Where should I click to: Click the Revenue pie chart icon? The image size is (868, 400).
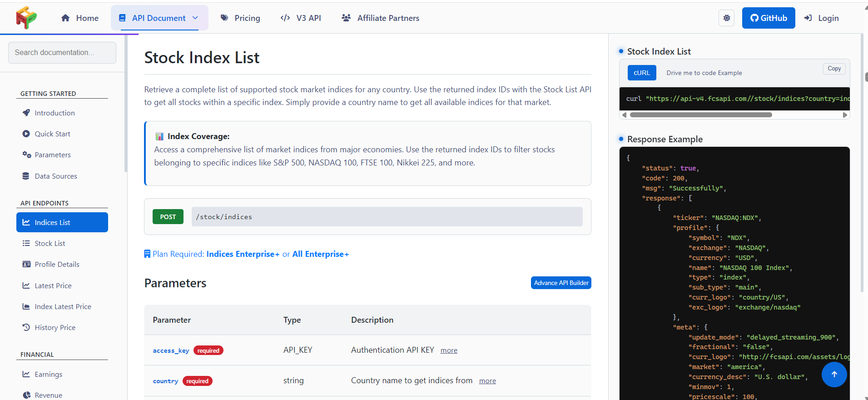pos(26,395)
